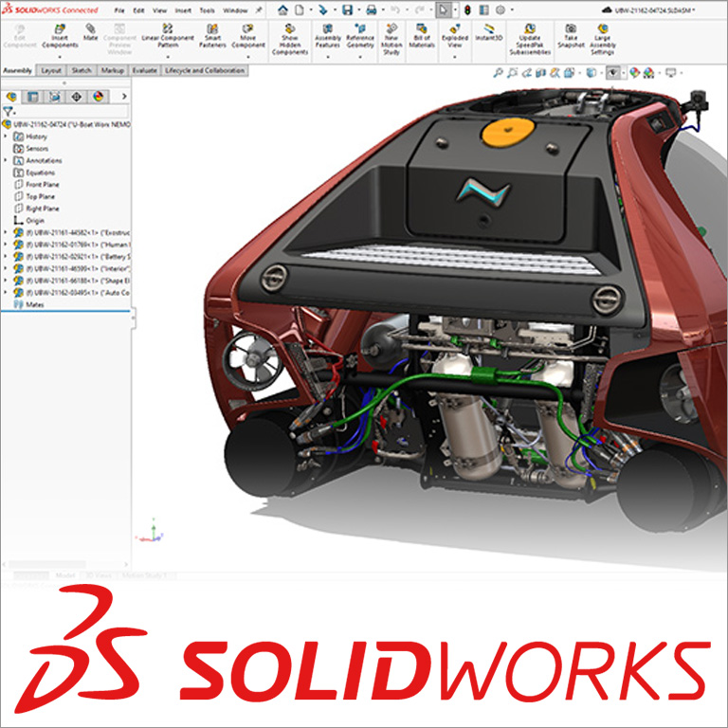Open dropdown arrow under Linear Component Pattern
This screenshot has width=728, height=728.
point(168,57)
